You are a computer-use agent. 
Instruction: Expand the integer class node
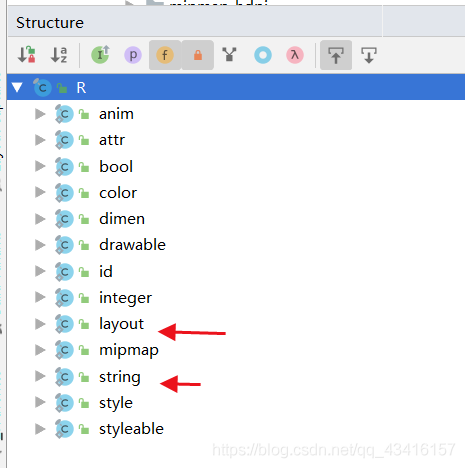40,297
